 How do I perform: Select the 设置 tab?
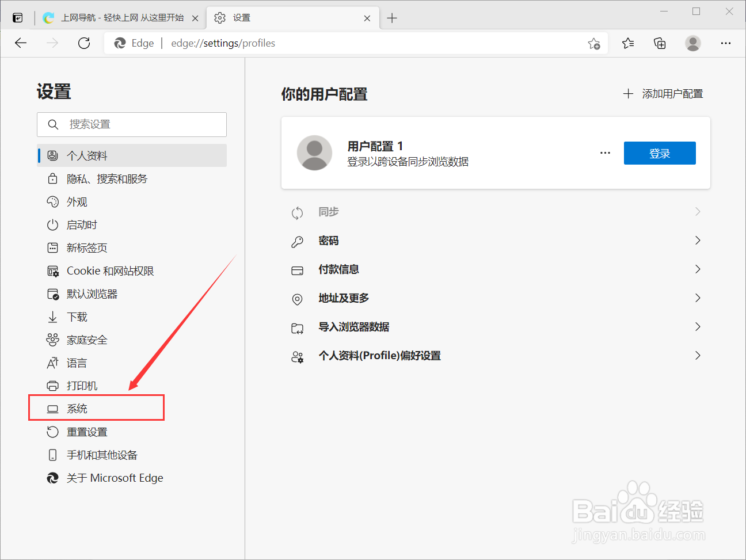(292, 18)
